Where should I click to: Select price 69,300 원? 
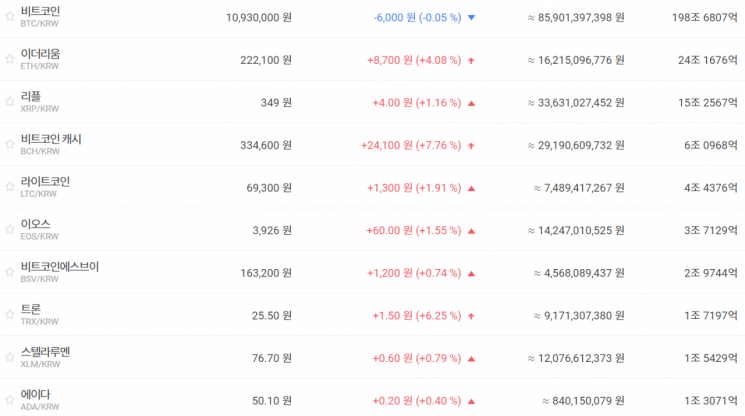269,188
